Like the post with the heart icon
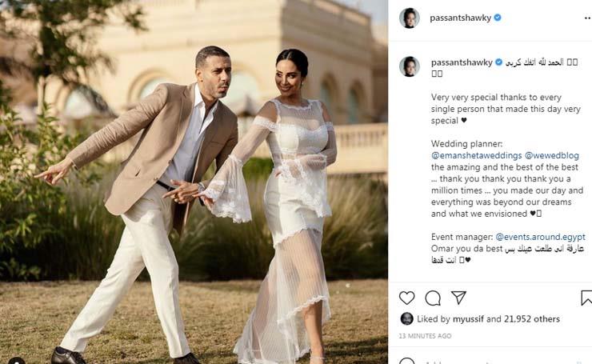The height and width of the screenshot is (364, 592). [406, 298]
